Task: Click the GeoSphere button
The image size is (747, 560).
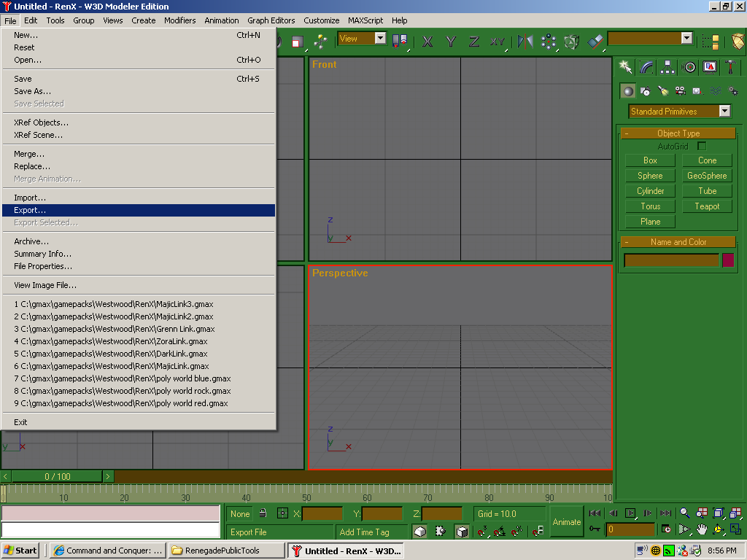Action: pos(707,176)
